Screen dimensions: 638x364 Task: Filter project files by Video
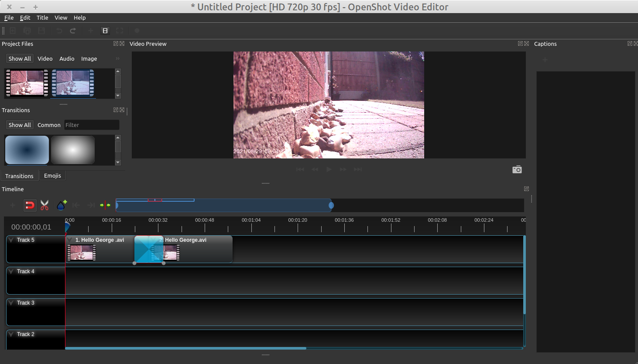pos(45,58)
